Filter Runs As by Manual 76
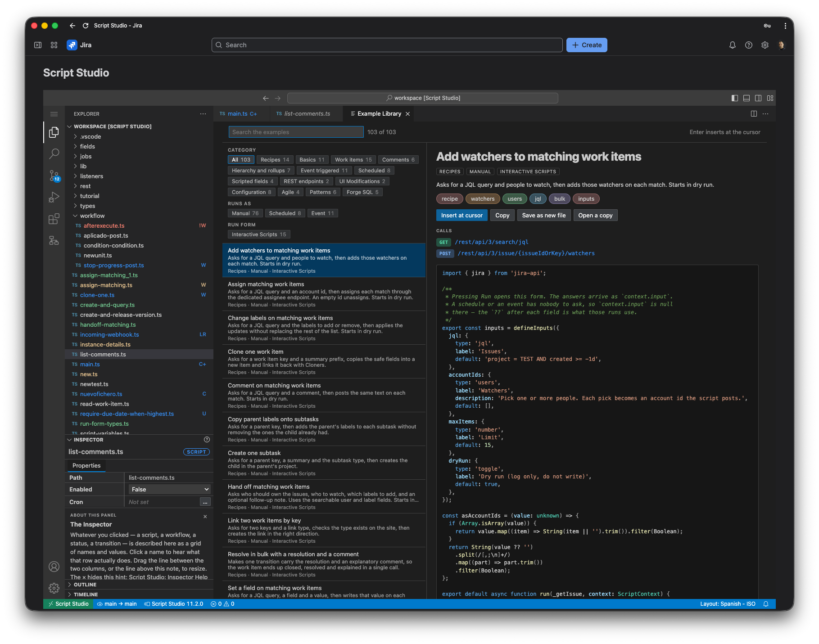819x644 pixels. click(x=245, y=213)
